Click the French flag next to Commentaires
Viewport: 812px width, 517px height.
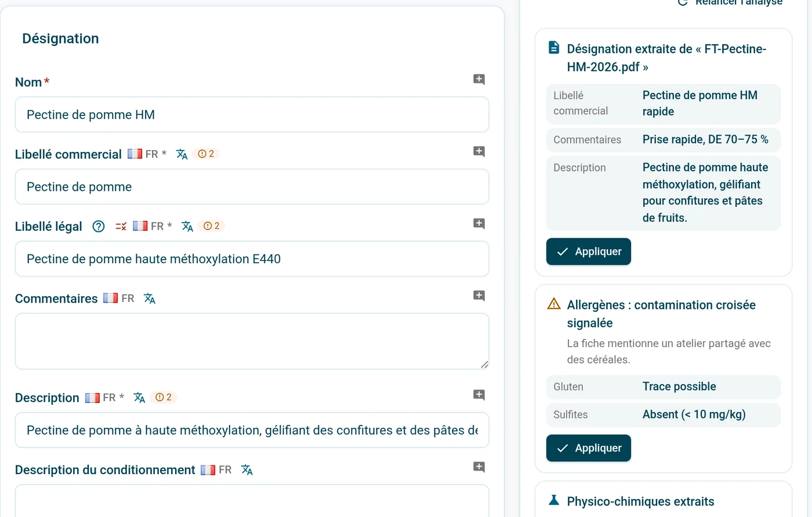coord(110,298)
